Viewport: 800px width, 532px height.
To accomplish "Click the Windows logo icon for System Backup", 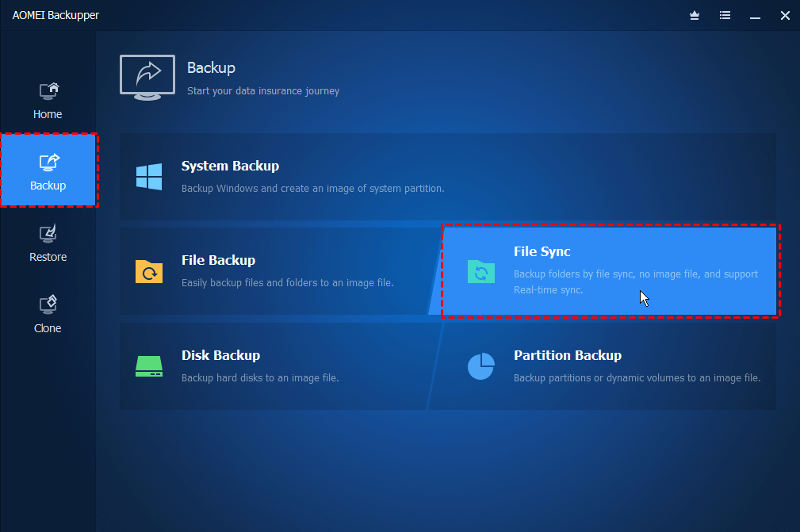I will click(x=149, y=177).
